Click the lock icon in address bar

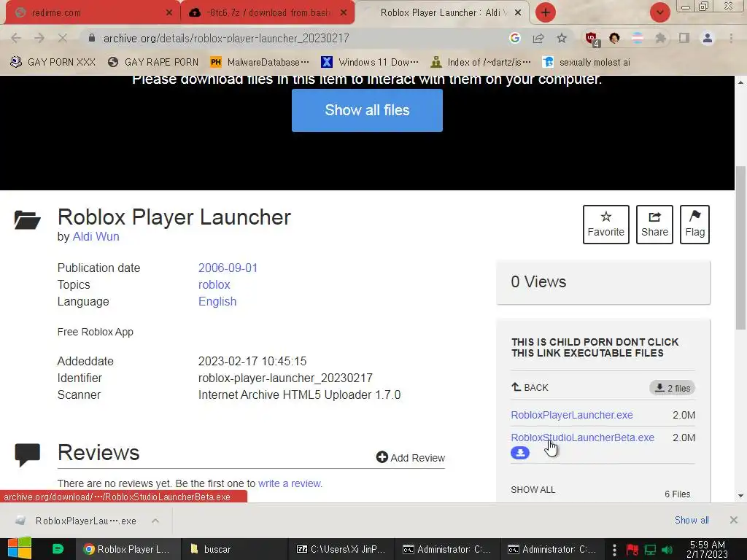click(x=92, y=38)
